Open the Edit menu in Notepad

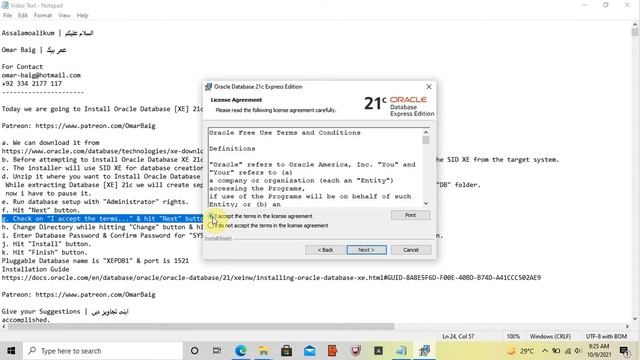22,16
